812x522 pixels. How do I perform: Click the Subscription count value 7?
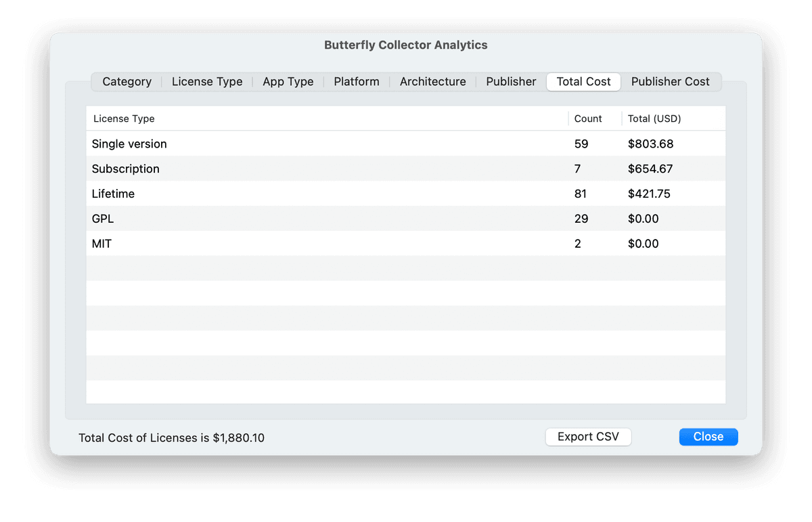click(x=578, y=169)
